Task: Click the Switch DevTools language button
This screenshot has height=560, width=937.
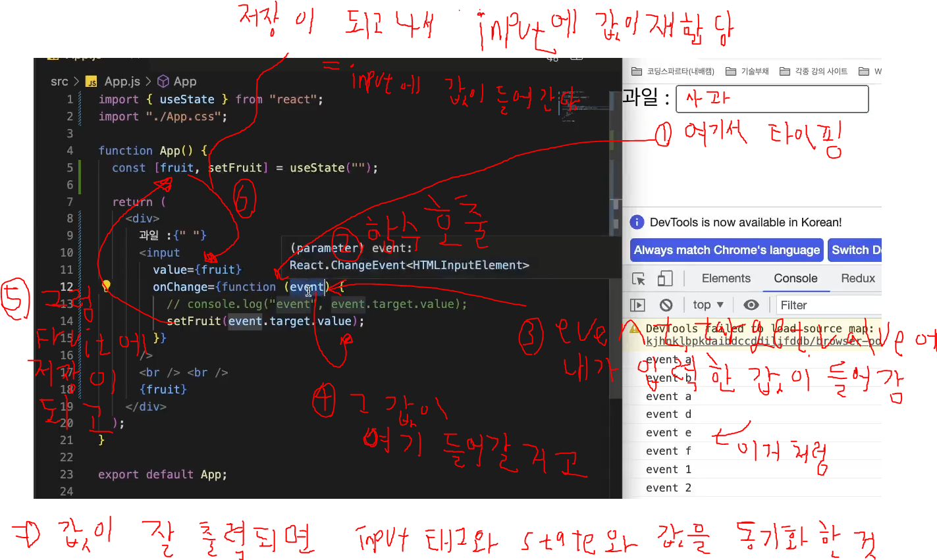Action: 855,250
